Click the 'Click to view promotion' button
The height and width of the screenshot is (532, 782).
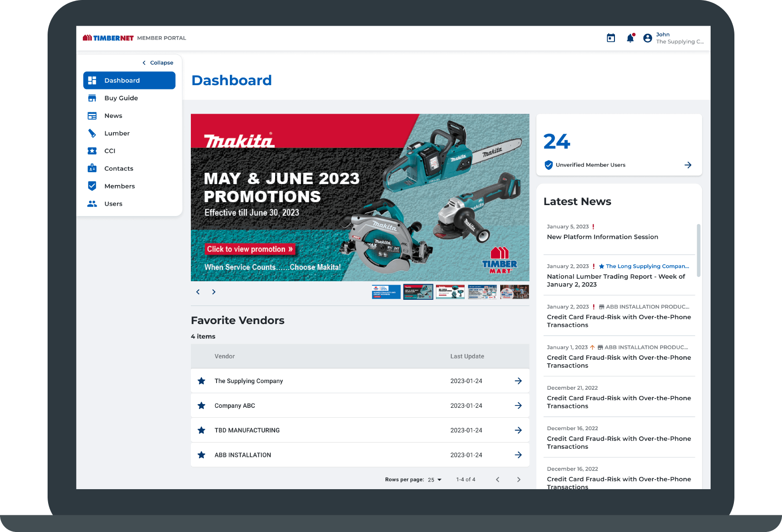tap(250, 249)
